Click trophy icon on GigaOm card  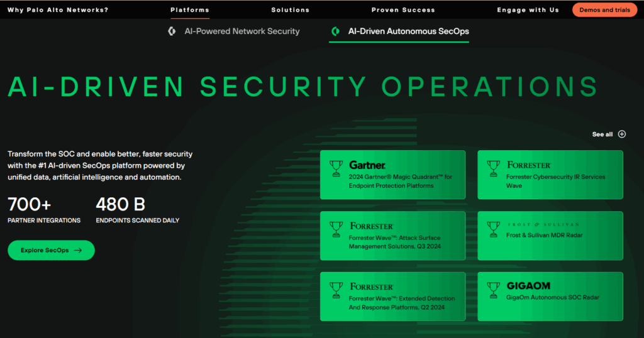(x=493, y=290)
